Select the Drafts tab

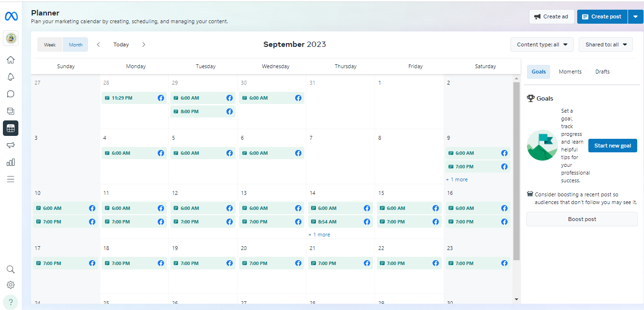point(602,72)
